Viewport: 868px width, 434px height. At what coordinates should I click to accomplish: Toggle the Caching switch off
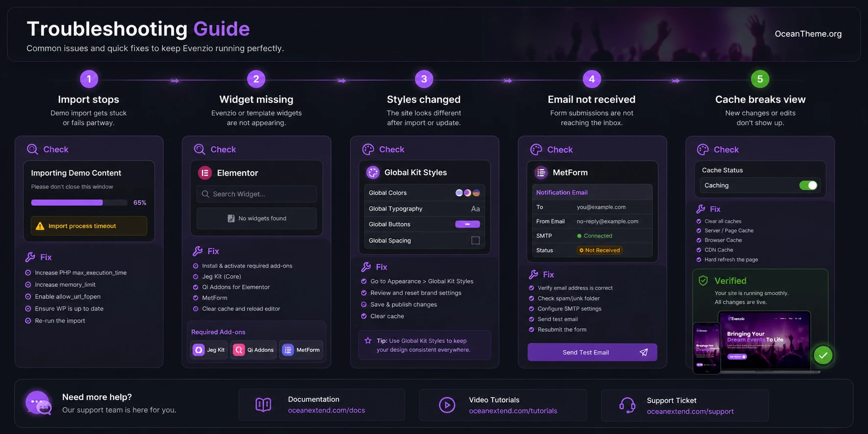tap(808, 185)
